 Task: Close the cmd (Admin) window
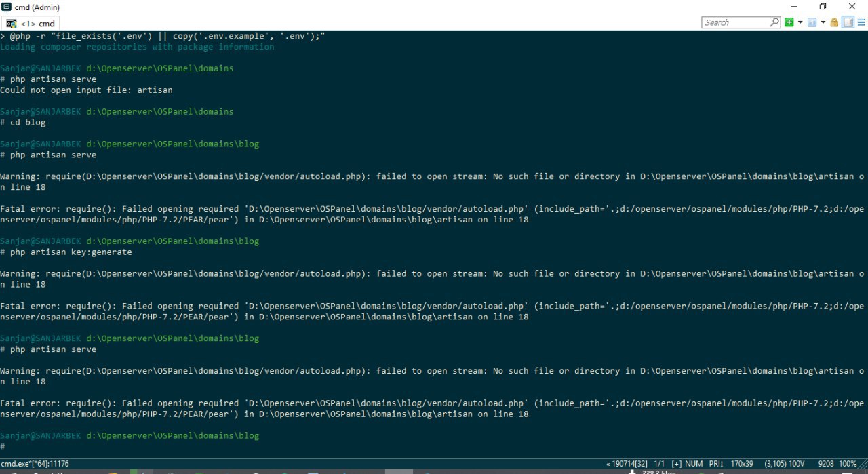[x=852, y=6]
